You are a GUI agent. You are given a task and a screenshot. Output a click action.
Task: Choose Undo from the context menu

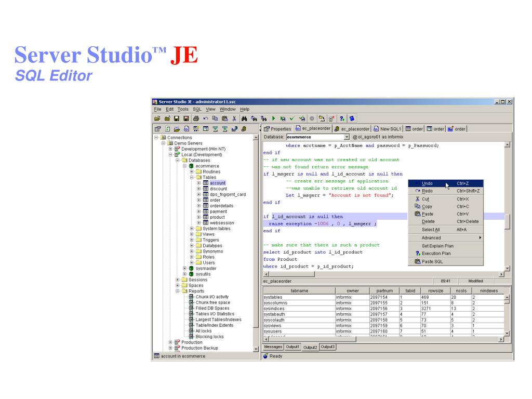[x=446, y=183]
